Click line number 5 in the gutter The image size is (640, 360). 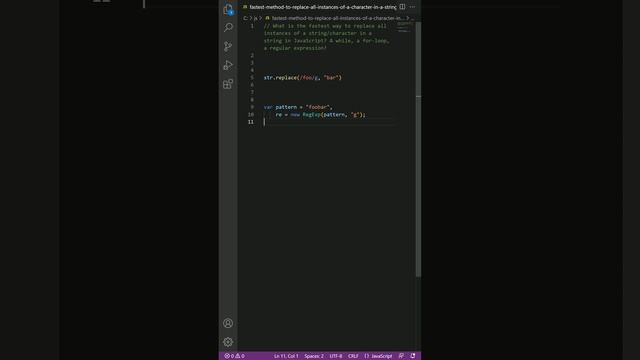pos(252,78)
